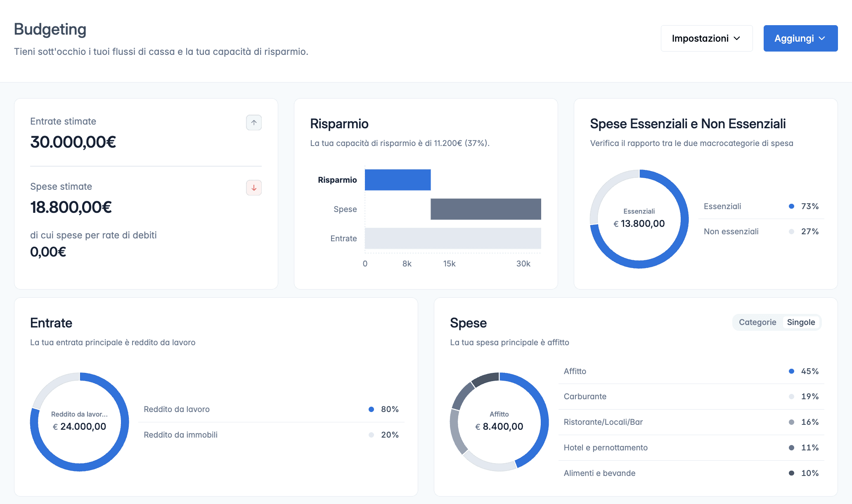Click the blue Risparmio bar in the chart

(398, 180)
